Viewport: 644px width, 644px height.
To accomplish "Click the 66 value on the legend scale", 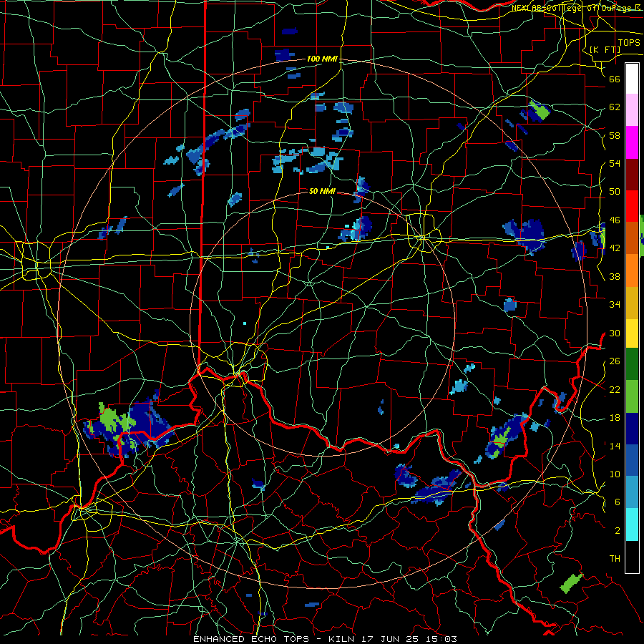I will point(615,79).
